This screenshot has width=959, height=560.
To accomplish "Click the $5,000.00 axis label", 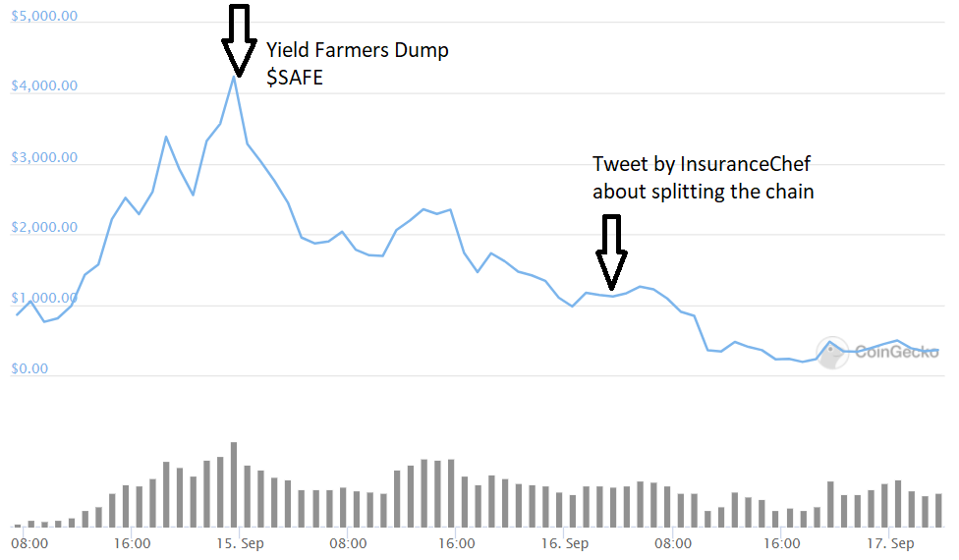I will (x=44, y=16).
